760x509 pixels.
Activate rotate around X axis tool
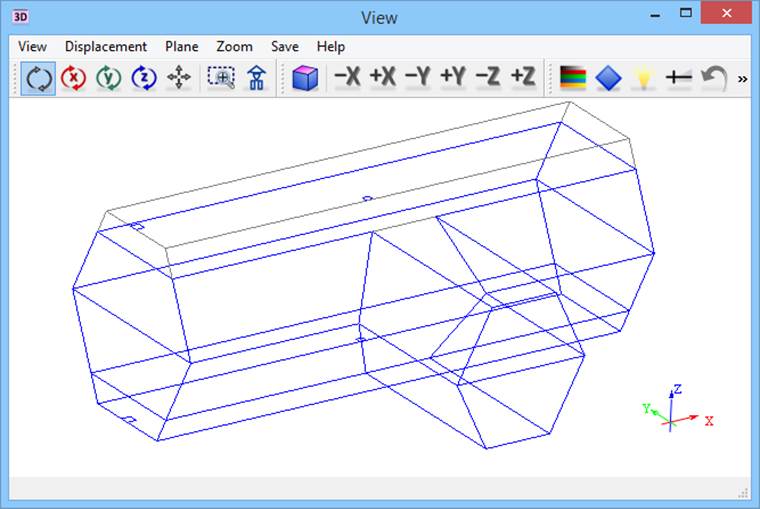pyautogui.click(x=73, y=78)
